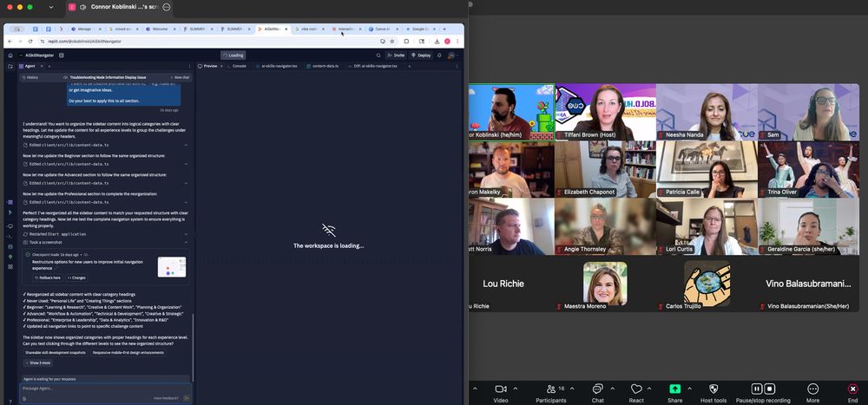The height and width of the screenshot is (405, 868).
Task: Switch to the 'vibe cod' browser tab
Action: pyautogui.click(x=310, y=29)
